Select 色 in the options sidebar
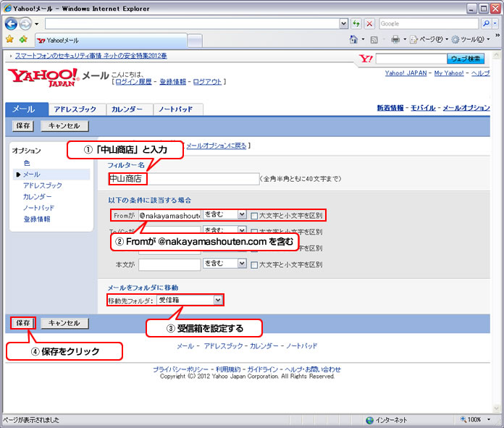 [27, 163]
